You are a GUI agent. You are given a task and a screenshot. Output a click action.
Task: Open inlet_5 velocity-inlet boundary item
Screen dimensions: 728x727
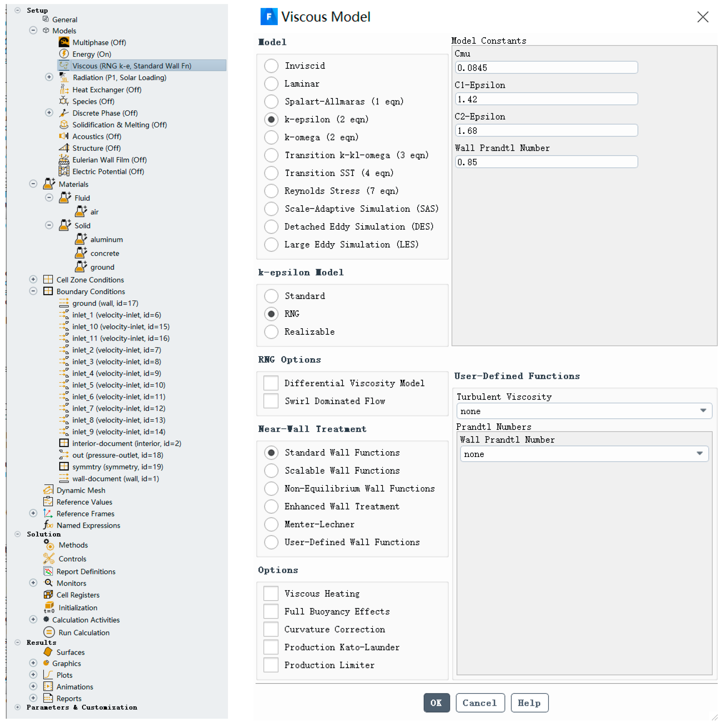pos(118,385)
